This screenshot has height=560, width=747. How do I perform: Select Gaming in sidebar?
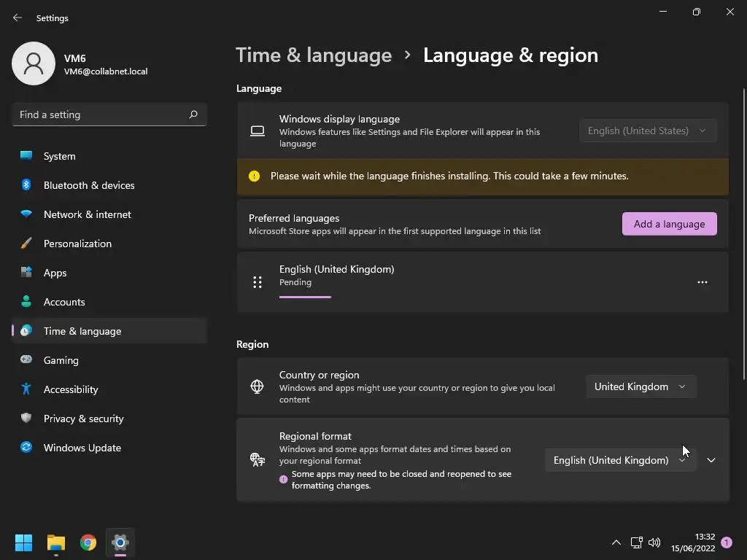(109, 360)
